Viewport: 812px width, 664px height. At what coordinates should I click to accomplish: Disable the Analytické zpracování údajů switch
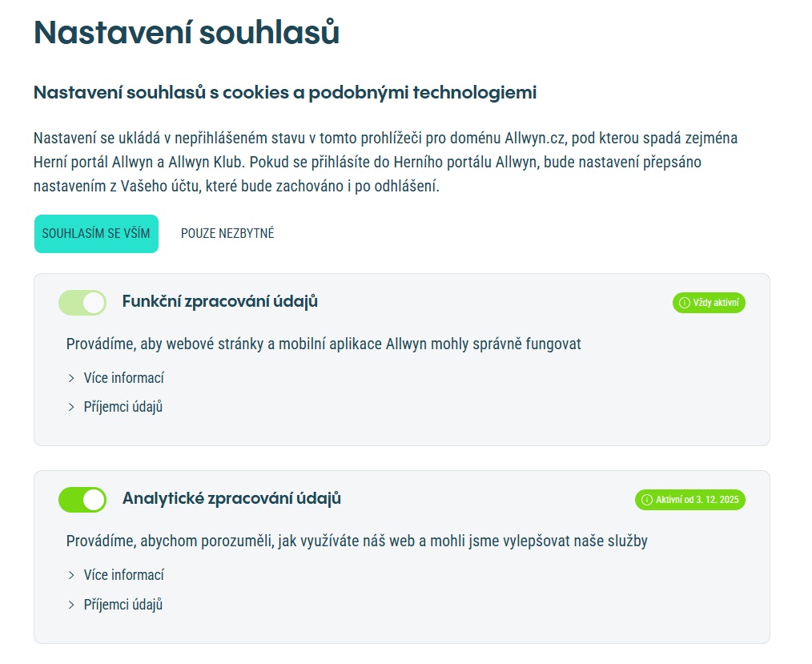click(82, 500)
